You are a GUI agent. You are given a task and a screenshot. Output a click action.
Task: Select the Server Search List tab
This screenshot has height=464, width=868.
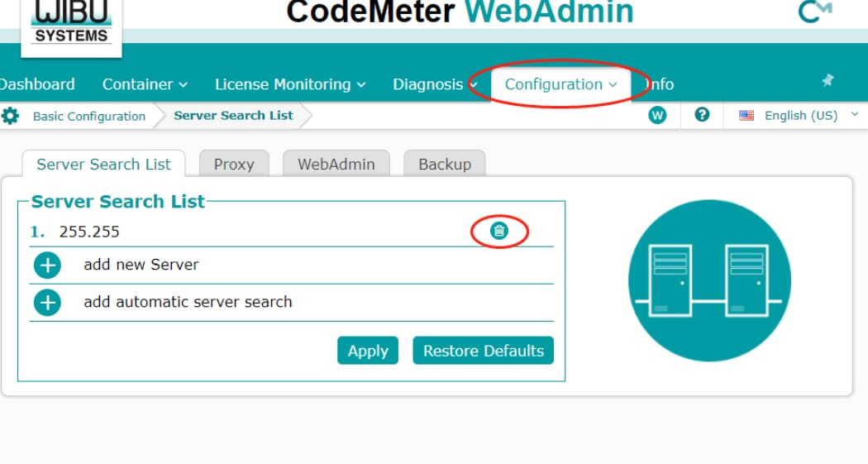[103, 164]
